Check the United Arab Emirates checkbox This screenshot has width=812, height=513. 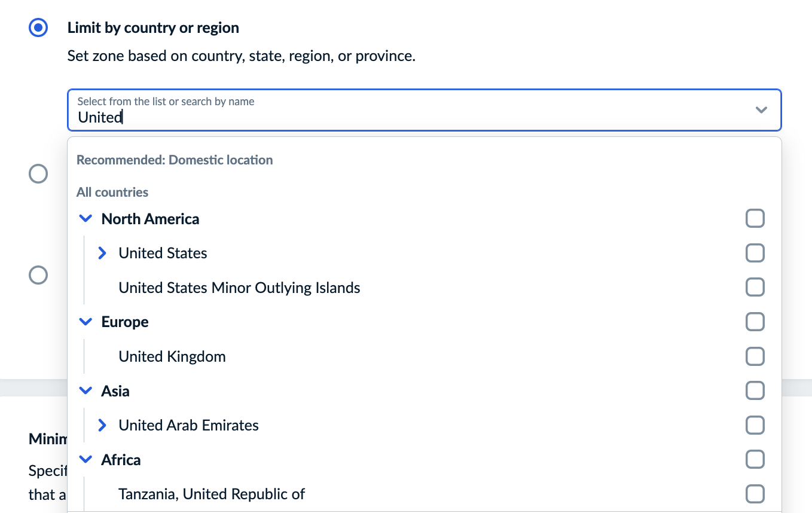pyautogui.click(x=755, y=425)
